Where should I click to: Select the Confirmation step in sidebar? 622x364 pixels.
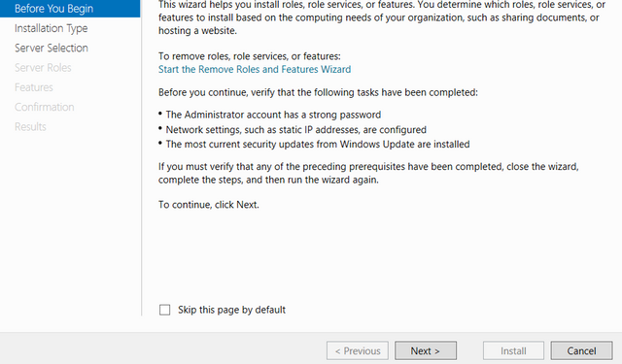[x=45, y=107]
